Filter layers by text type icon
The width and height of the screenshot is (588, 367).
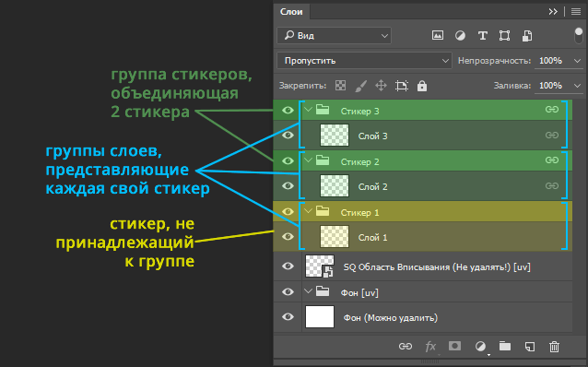coord(483,36)
